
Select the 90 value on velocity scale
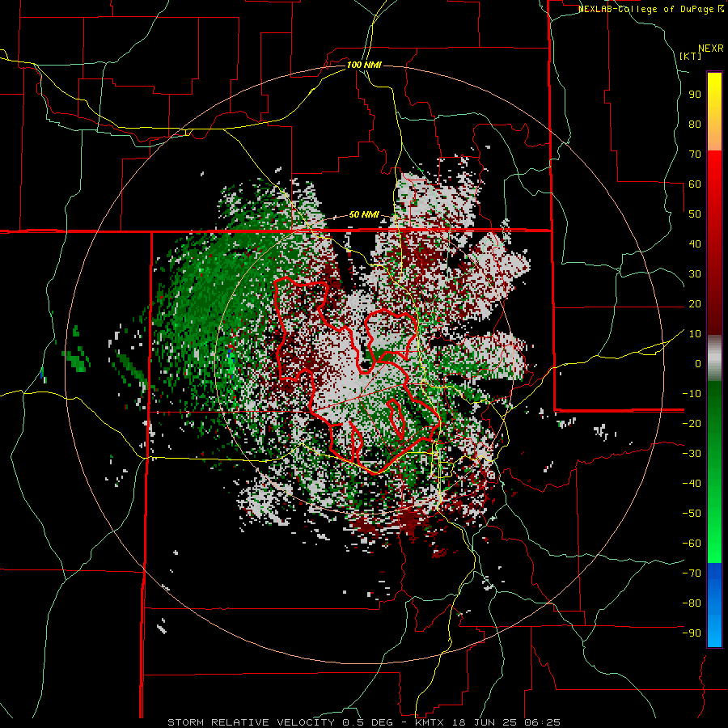click(x=695, y=95)
